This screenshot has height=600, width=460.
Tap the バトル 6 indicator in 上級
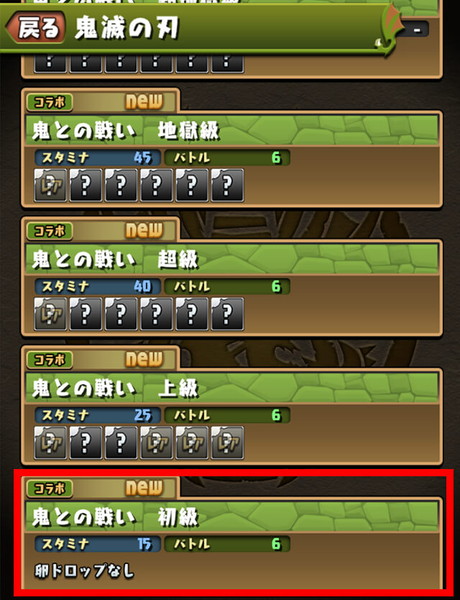point(227,415)
